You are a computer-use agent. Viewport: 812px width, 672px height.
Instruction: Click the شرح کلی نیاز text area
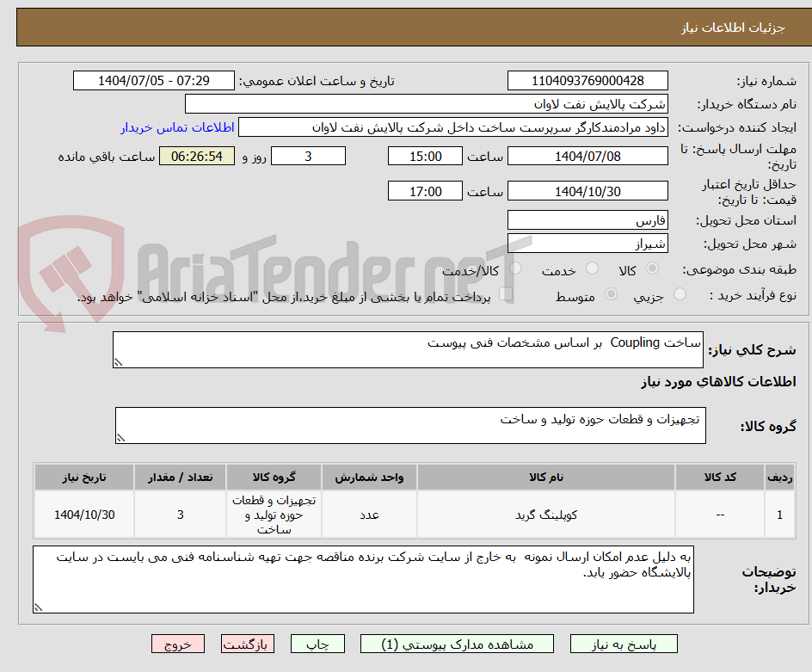(408, 348)
